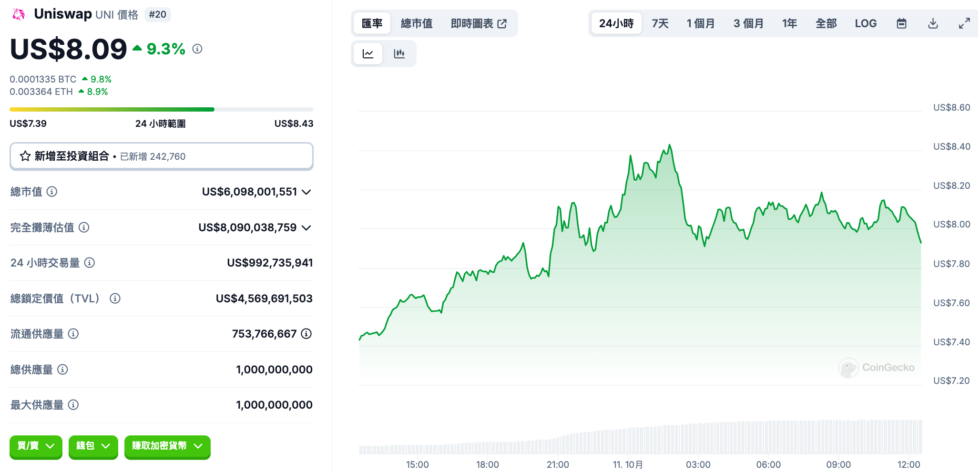Screen dimensions: 980x474
Task: Show info for 總市值 market cap
Action: [x=52, y=192]
